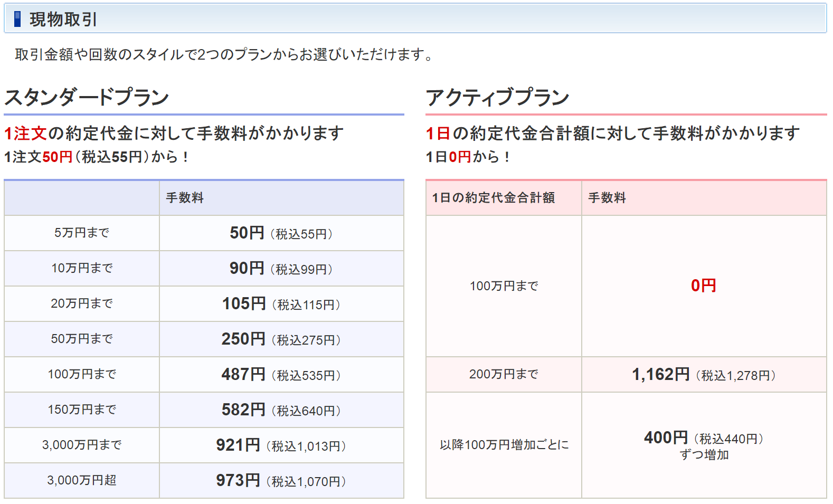
Task: Click the 10万円まで row label
Action: click(82, 268)
